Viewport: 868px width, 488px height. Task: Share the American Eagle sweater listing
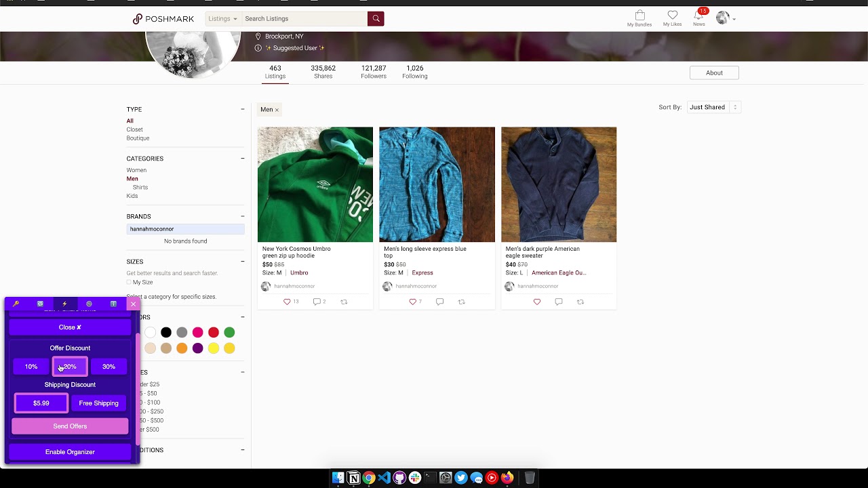click(580, 302)
